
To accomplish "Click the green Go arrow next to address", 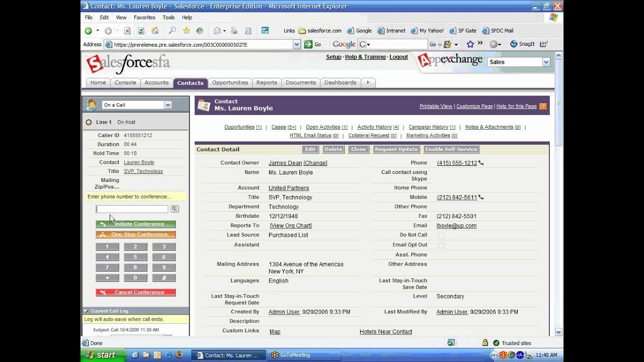I will [308, 44].
